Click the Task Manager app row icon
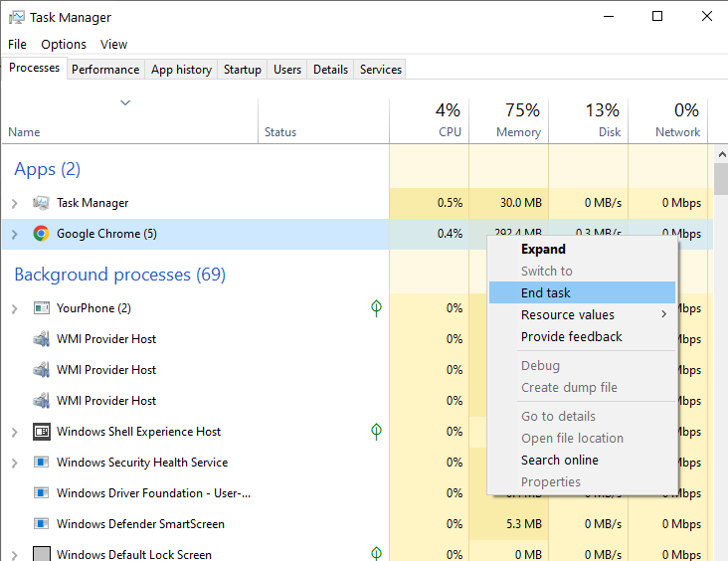 tap(41, 203)
